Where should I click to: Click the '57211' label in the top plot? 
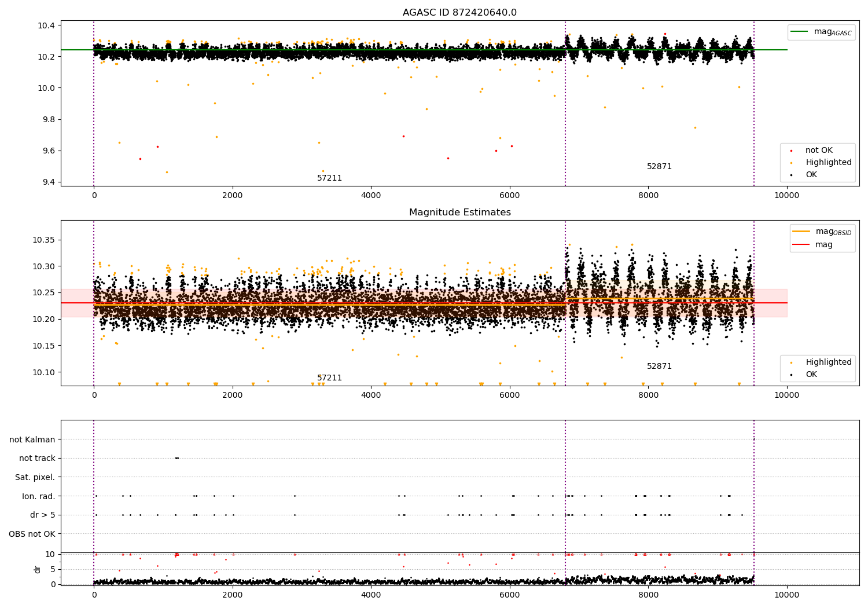pos(329,178)
